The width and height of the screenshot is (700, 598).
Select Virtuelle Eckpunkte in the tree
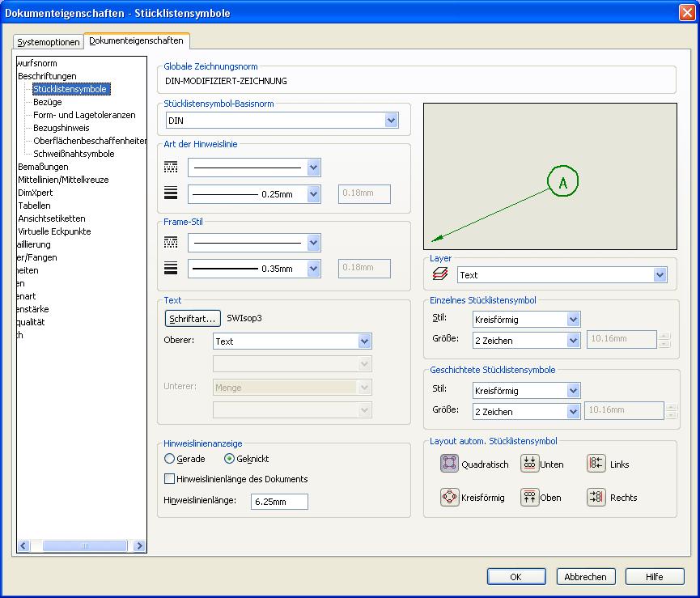[x=54, y=231]
